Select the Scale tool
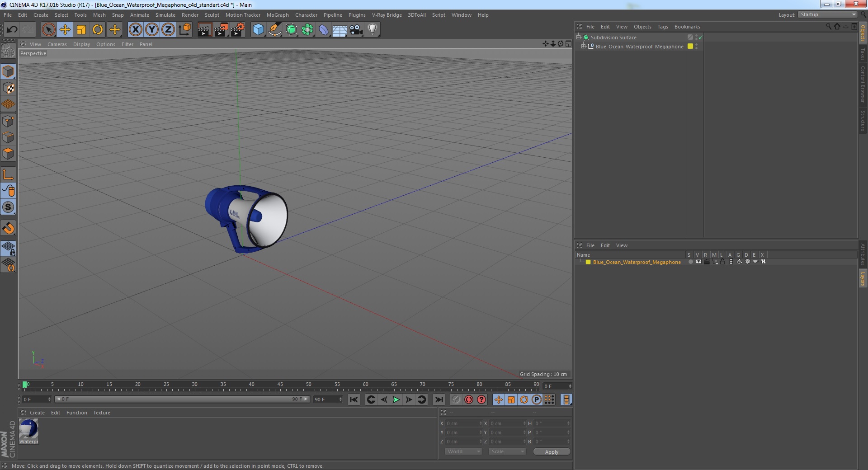 [81, 30]
